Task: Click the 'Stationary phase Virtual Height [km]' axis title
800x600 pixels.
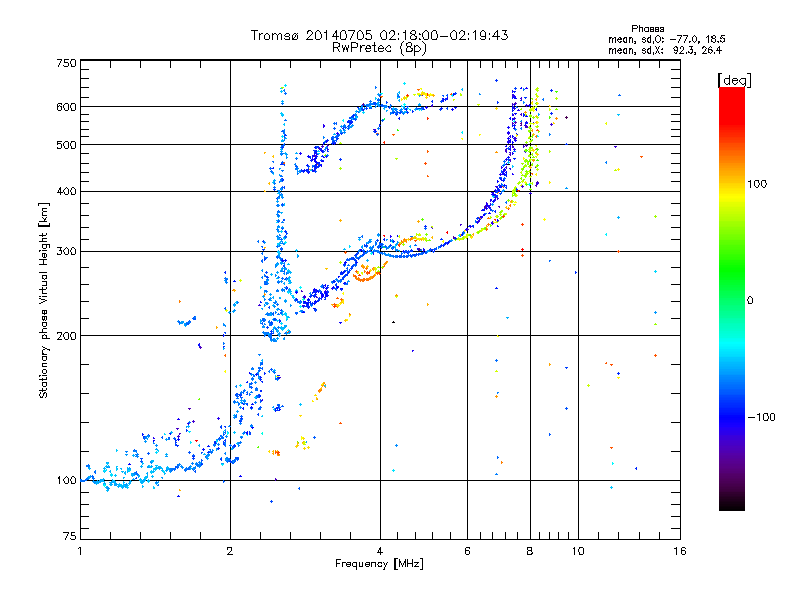Action: [x=44, y=301]
